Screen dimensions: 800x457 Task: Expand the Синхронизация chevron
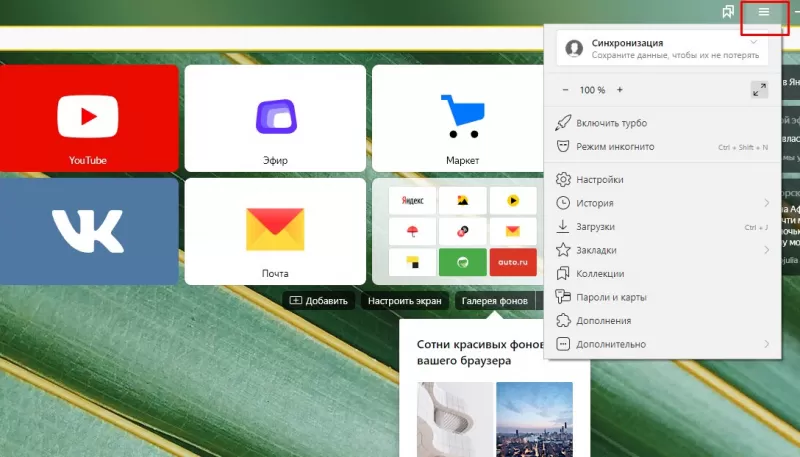(x=754, y=42)
